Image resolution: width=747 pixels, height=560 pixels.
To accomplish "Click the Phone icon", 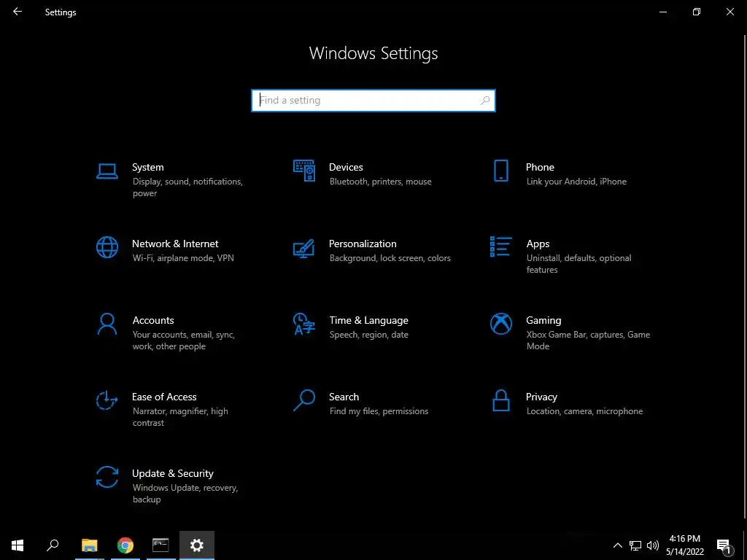I will (x=500, y=171).
